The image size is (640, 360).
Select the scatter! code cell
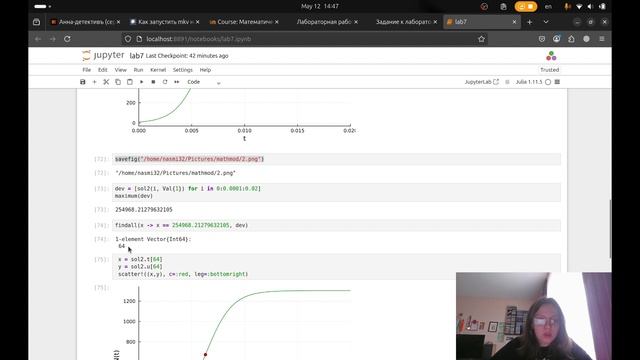coord(336,267)
